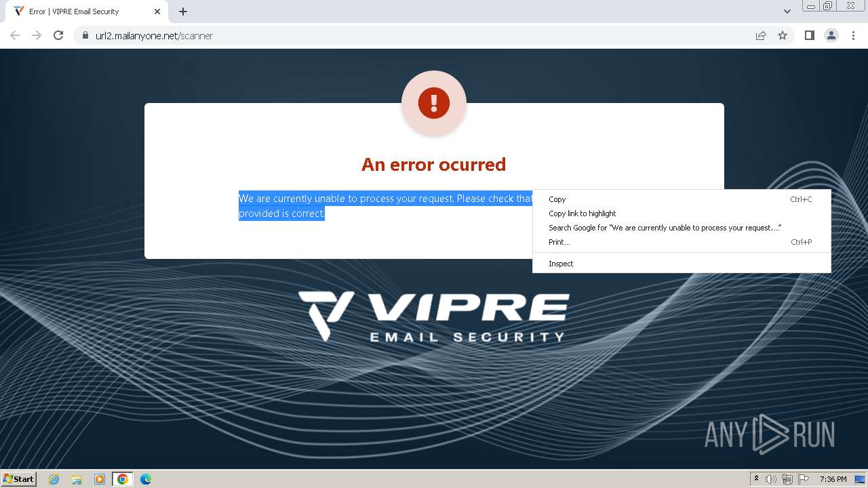The width and height of the screenshot is (868, 488).
Task: Restore down the Chrome window
Action: [828, 5]
